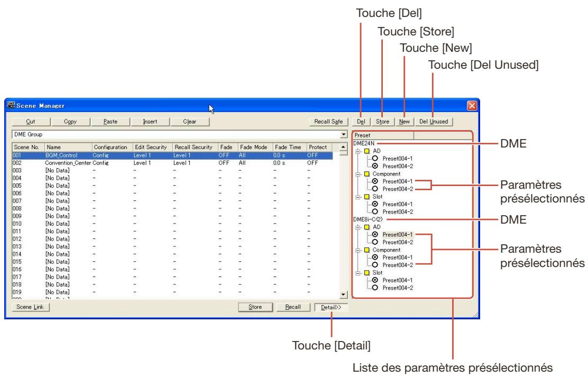Screen dimensions: 588x378
Task: Select DME24N in preset tree
Action: [x=364, y=143]
